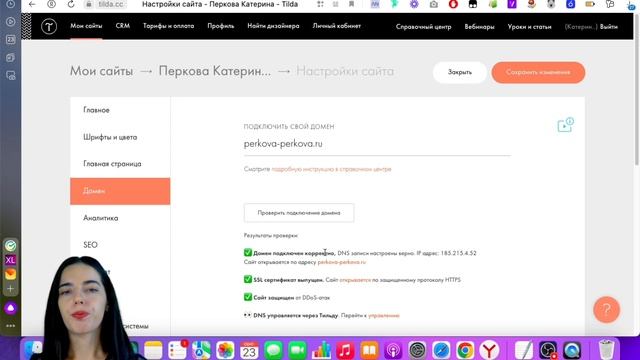Click the eyes icon beside 'DNS управляется через Тильду'

click(247, 315)
